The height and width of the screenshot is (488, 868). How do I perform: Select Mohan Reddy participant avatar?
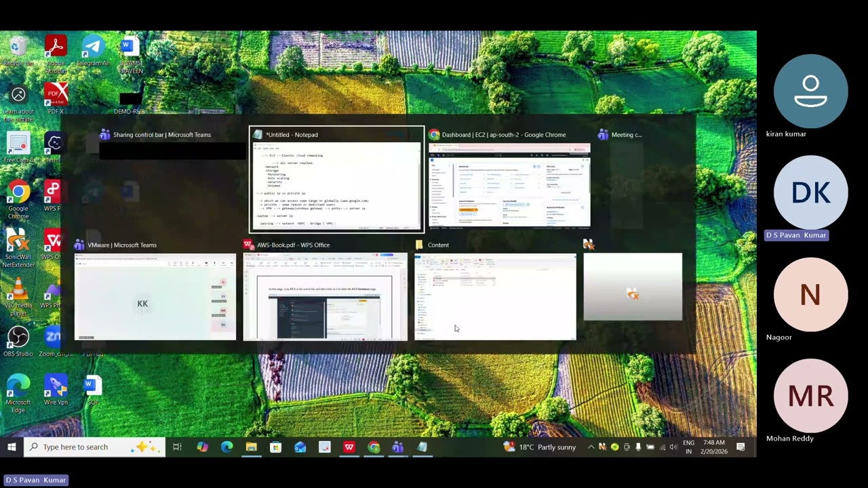point(810,396)
